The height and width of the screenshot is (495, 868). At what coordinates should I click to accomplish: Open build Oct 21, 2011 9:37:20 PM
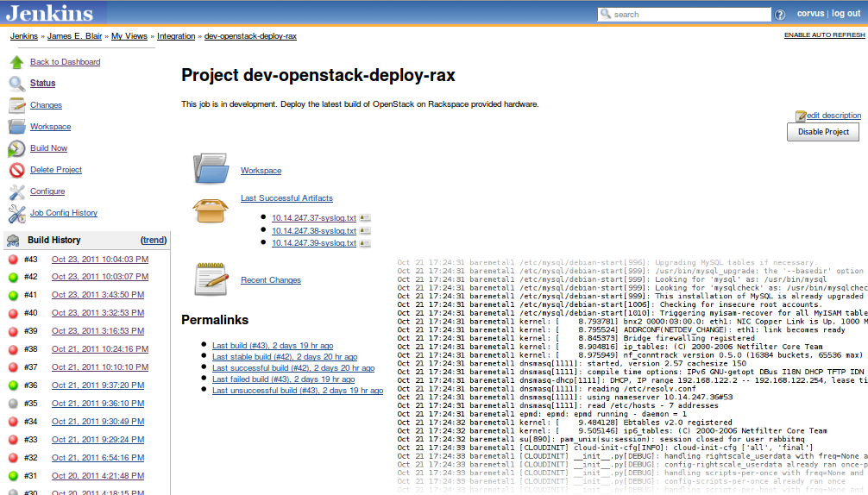point(98,385)
